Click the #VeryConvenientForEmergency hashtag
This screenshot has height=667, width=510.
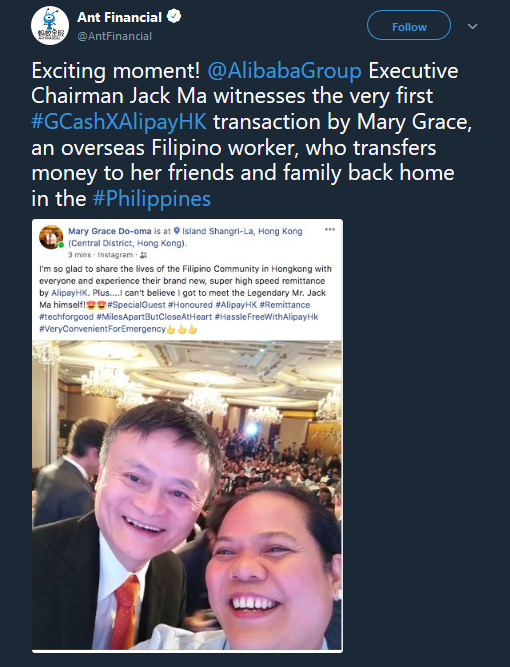coord(103,329)
